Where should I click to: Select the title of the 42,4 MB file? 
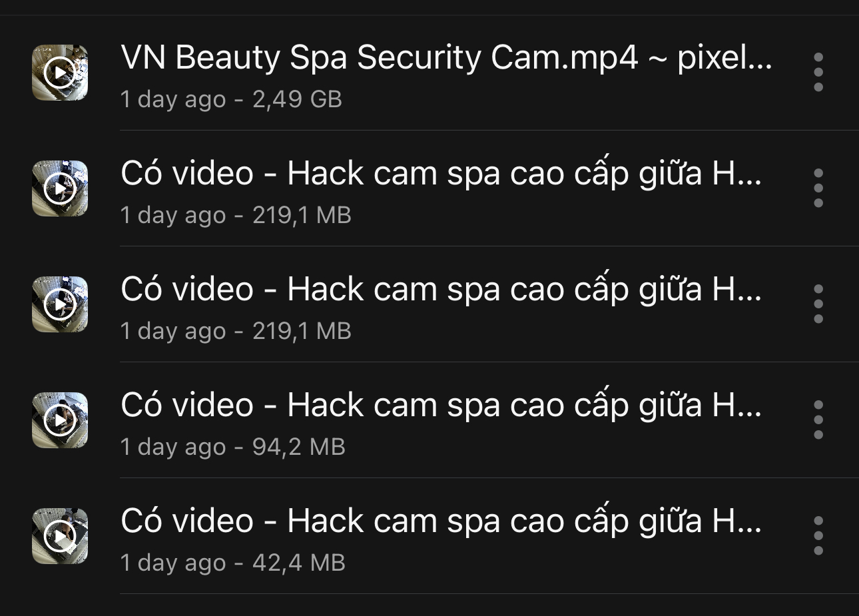coord(441,521)
